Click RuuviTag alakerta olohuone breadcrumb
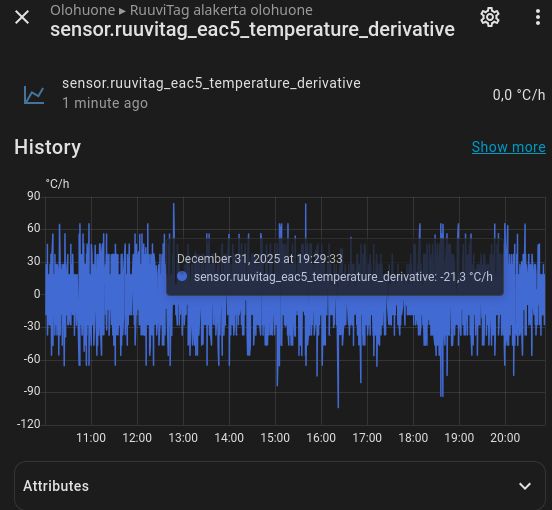Image resolution: width=552 pixels, height=510 pixels. [221, 10]
